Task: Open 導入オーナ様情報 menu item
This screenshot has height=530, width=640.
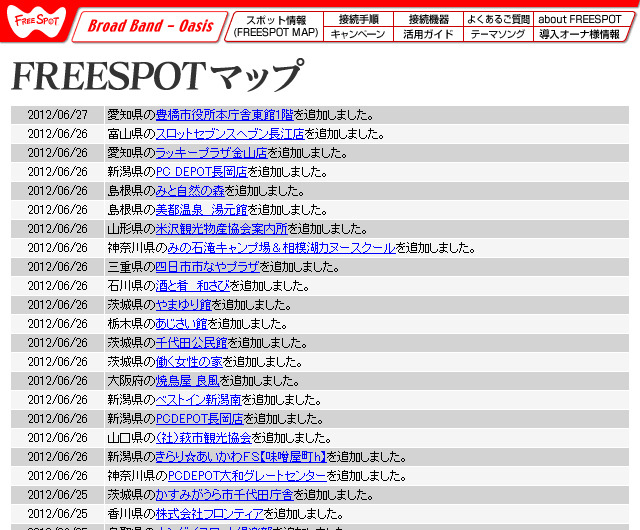Action: (580, 34)
